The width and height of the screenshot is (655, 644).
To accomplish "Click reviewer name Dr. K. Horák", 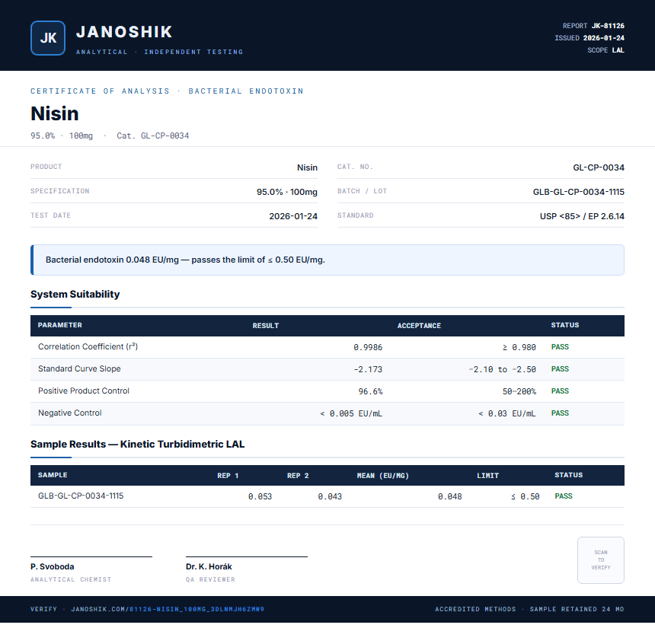I will [209, 567].
